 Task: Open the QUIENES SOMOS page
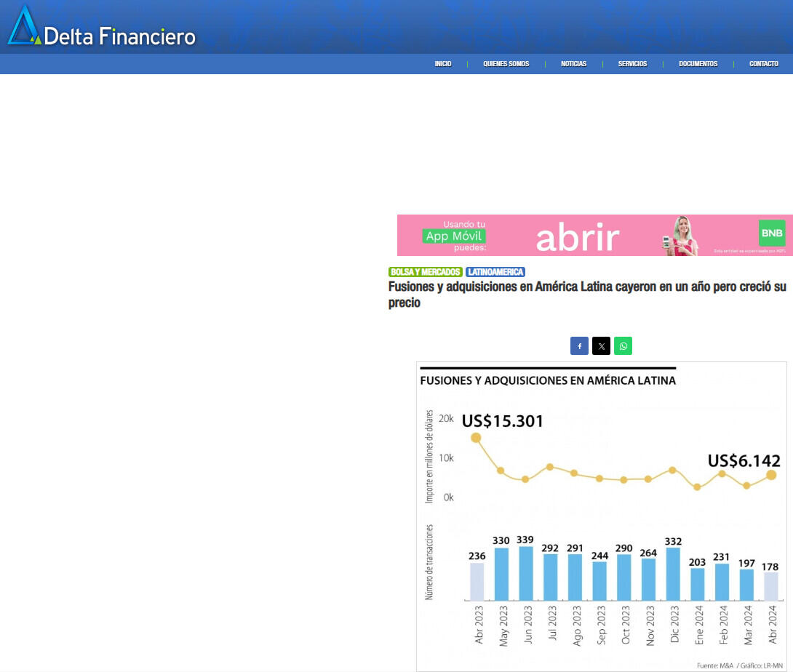click(506, 64)
